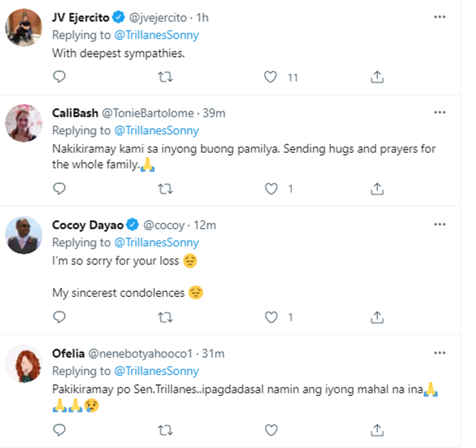Open more options on JV Ejercito's tweet
This screenshot has height=448, width=476.
click(x=439, y=17)
